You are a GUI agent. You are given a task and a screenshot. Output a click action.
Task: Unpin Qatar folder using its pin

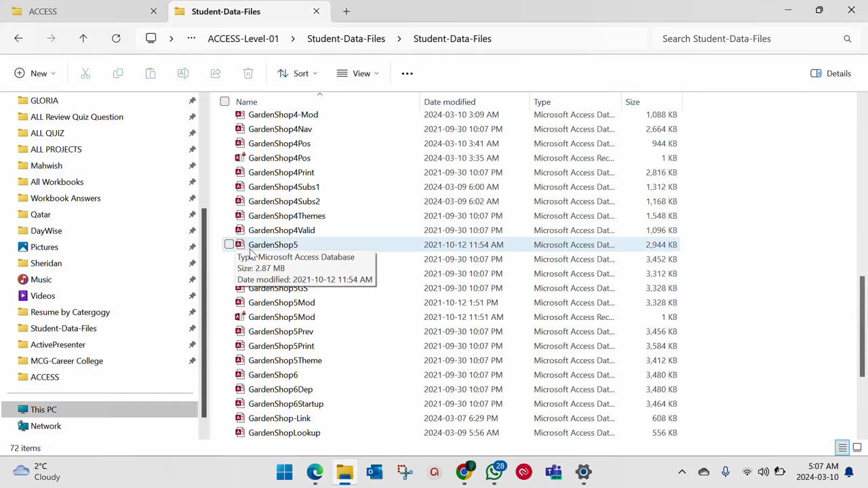(192, 214)
